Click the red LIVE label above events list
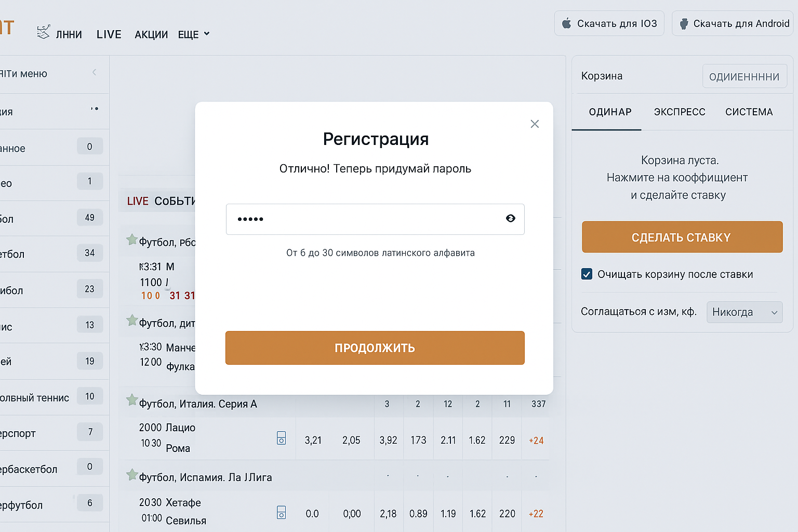The height and width of the screenshot is (532, 798). (x=137, y=201)
